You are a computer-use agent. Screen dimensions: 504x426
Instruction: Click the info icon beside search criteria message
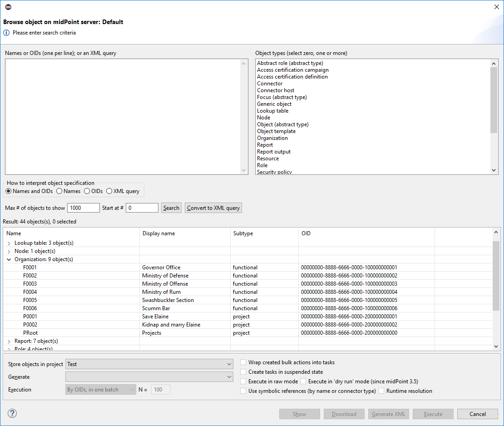pos(6,33)
